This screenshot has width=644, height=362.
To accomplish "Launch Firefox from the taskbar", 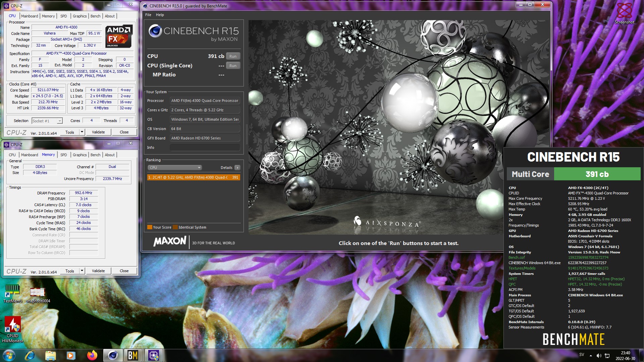I will click(92, 355).
